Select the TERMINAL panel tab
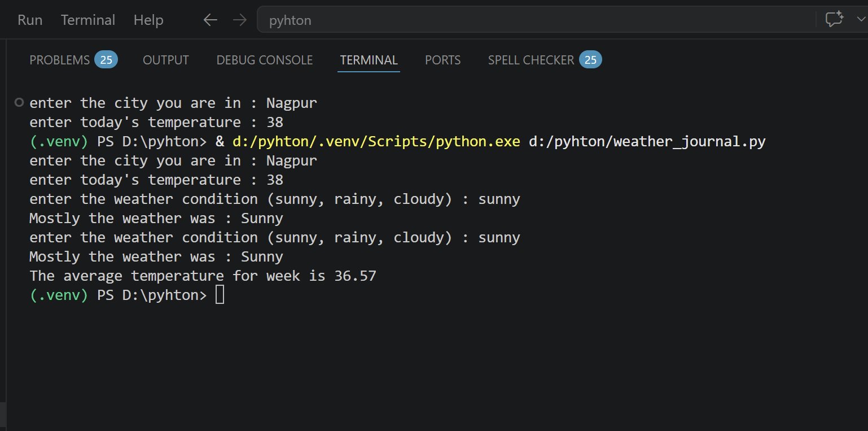 click(x=369, y=60)
